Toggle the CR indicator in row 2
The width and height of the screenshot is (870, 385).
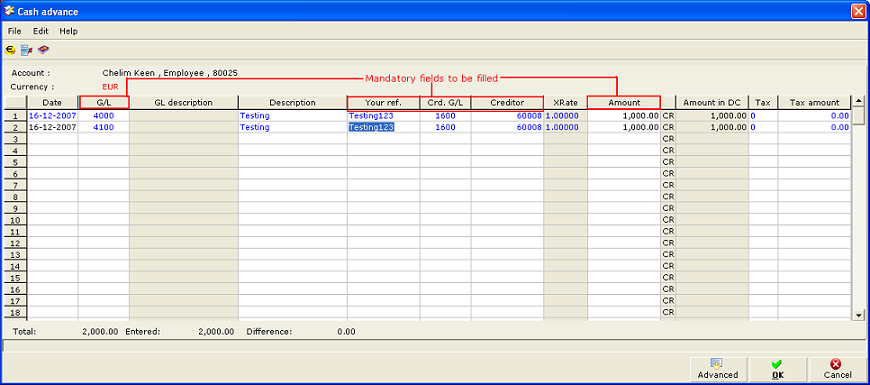point(668,128)
